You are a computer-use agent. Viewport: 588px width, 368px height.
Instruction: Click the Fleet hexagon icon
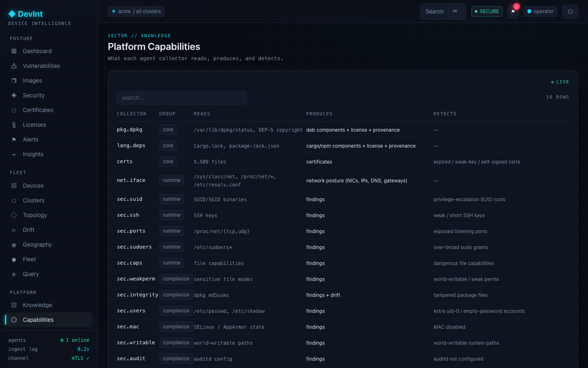click(14, 259)
